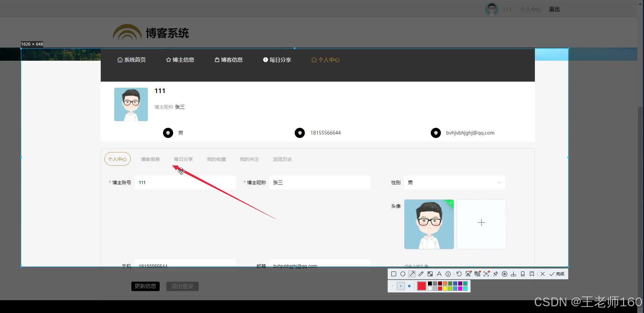Screen dimensions: 644x313
Task: Cancel the screenshot with X
Action: tap(543, 274)
